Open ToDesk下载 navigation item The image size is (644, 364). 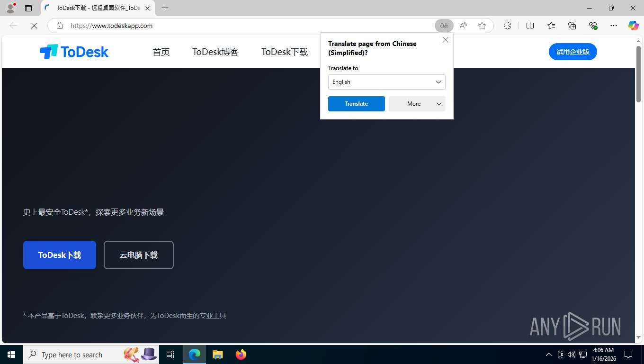[285, 52]
